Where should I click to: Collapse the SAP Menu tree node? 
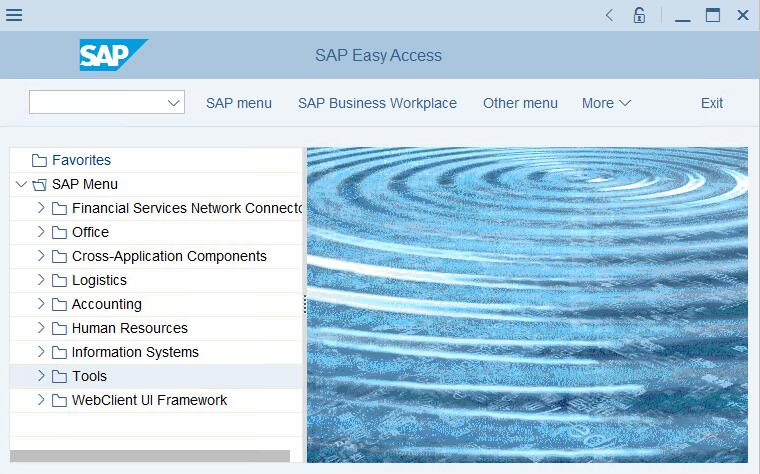[x=21, y=184]
